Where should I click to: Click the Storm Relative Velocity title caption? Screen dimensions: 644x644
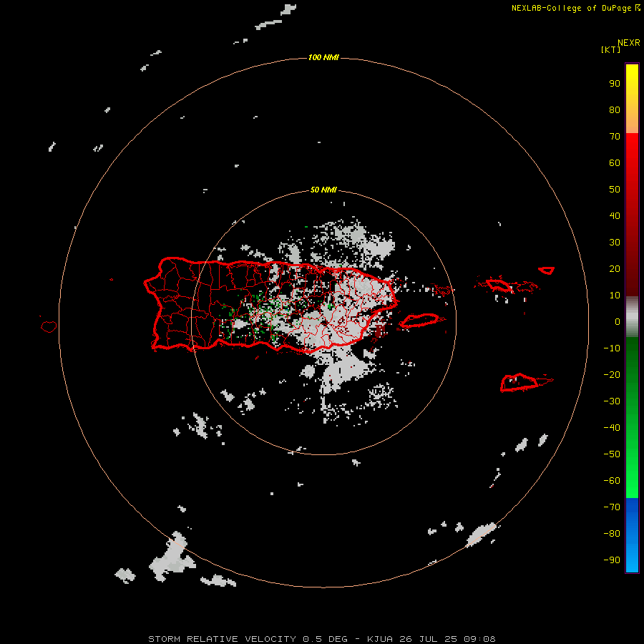[321, 639]
